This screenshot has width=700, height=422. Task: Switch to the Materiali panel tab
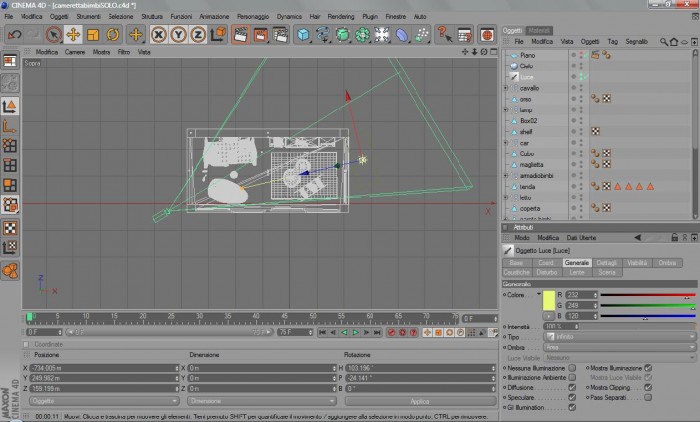538,30
